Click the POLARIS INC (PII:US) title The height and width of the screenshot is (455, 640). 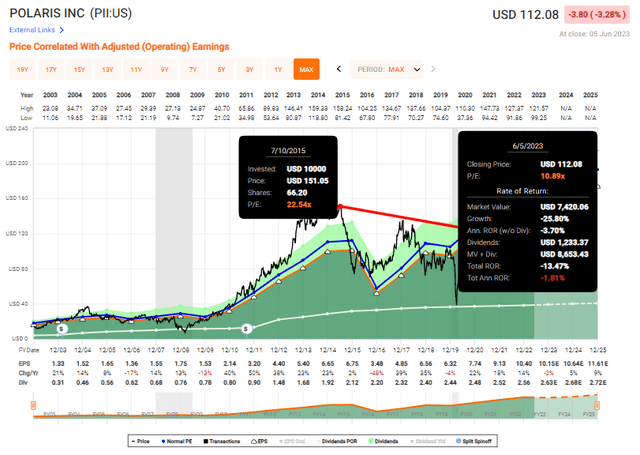coord(71,13)
